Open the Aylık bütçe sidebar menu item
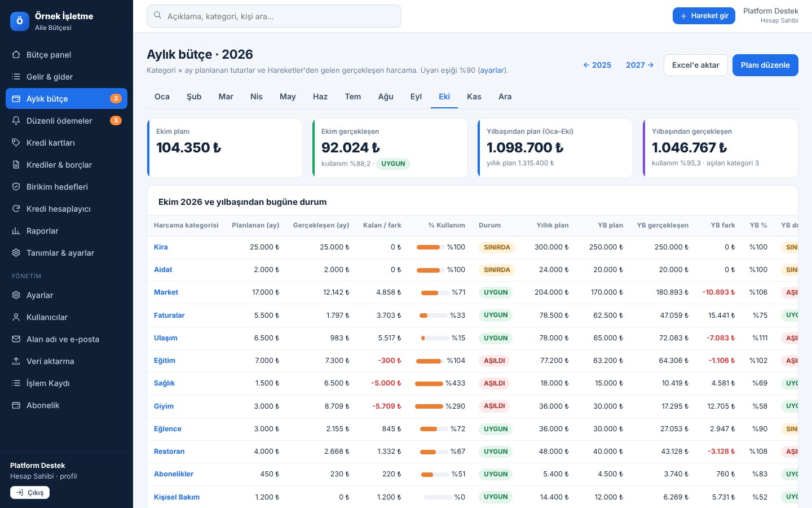This screenshot has height=508, width=812. point(67,99)
